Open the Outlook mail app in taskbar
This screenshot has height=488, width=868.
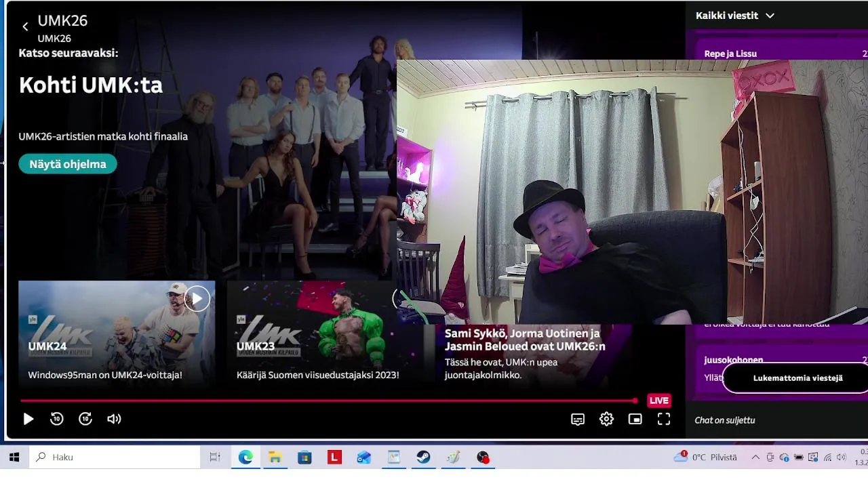(364, 457)
